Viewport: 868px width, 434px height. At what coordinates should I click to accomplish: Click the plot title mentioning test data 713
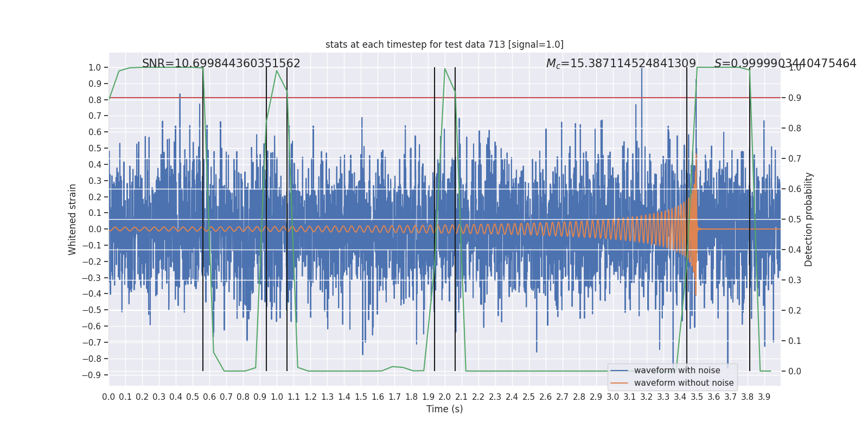pyautogui.click(x=444, y=44)
